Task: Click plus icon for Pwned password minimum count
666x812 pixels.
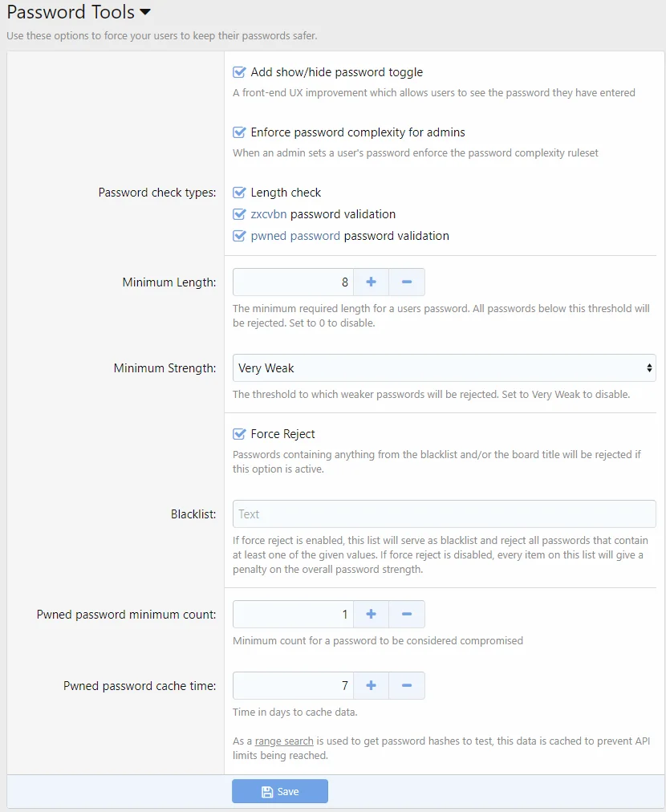Action: click(371, 615)
